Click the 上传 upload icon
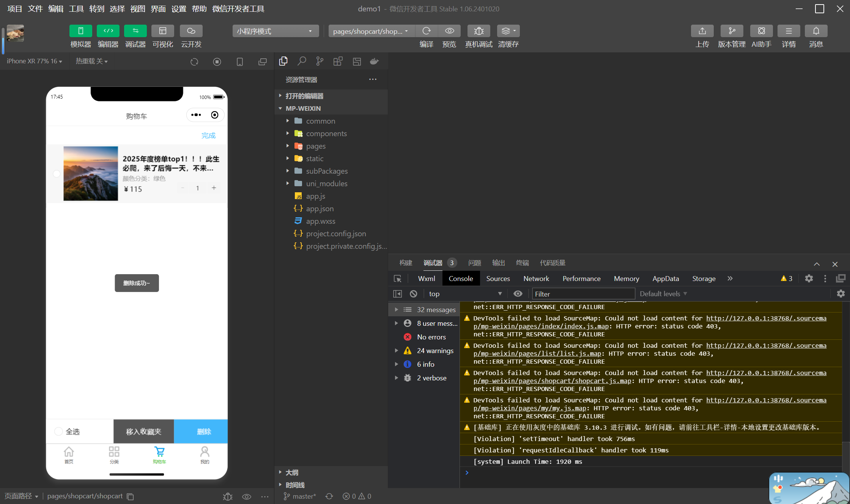 [702, 31]
